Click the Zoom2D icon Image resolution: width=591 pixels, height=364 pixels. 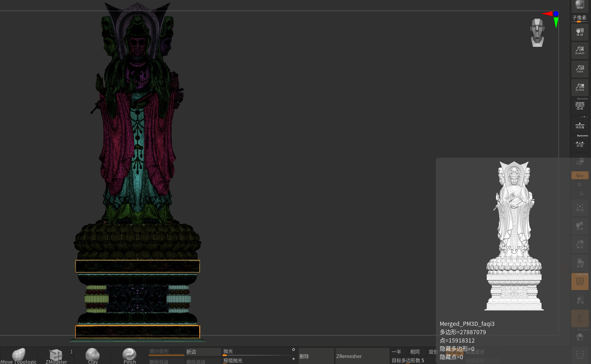(580, 51)
